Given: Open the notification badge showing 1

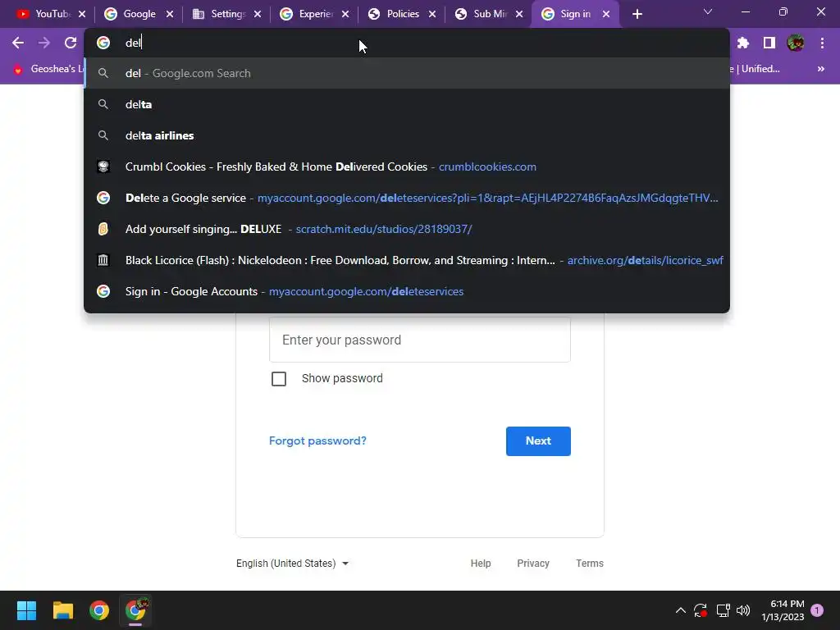Looking at the screenshot, I should pos(817,610).
